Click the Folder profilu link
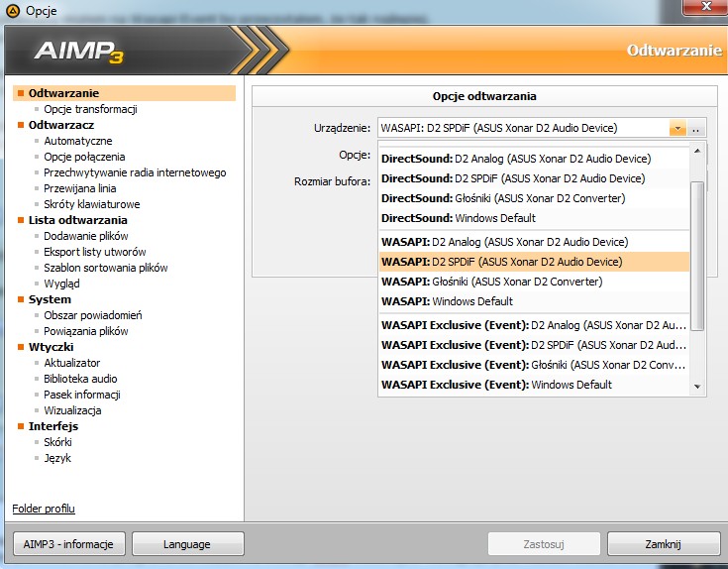This screenshot has height=569, width=728. 44,509
